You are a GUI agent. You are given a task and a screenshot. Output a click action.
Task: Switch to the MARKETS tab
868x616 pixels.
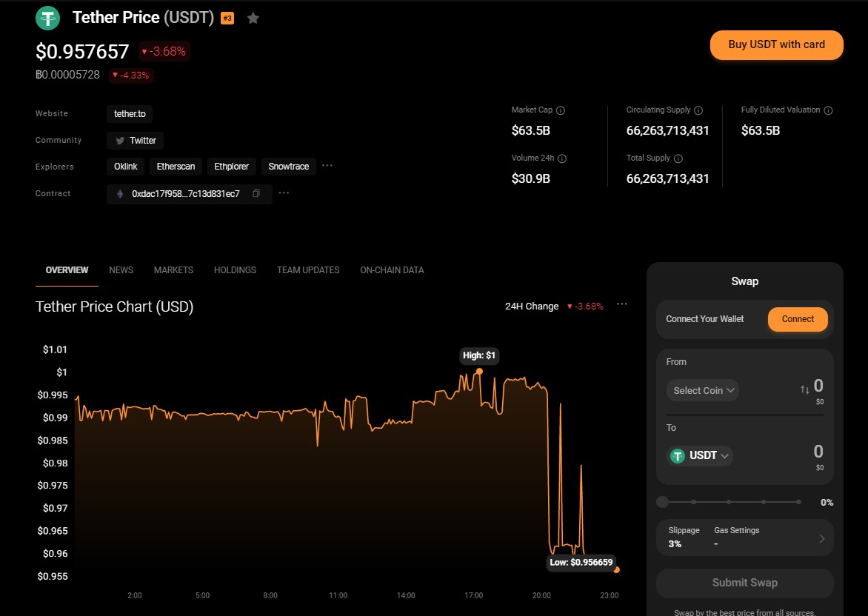click(173, 270)
